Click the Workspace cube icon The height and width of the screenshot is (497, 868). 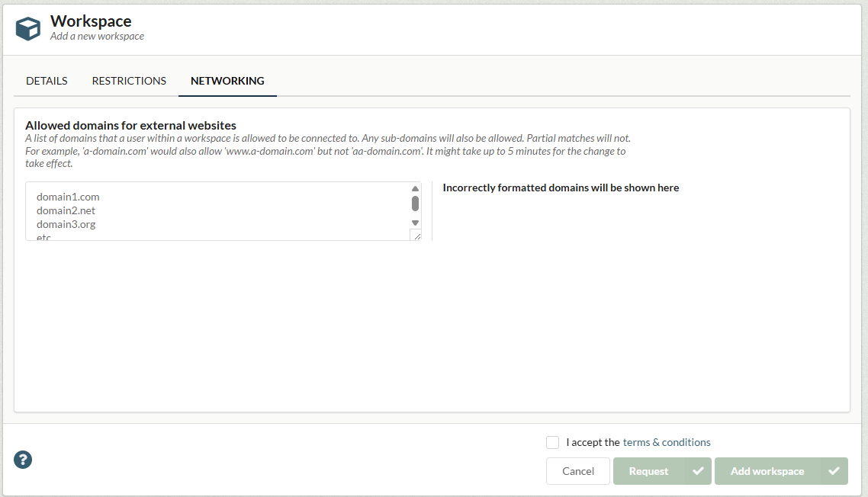pyautogui.click(x=28, y=28)
